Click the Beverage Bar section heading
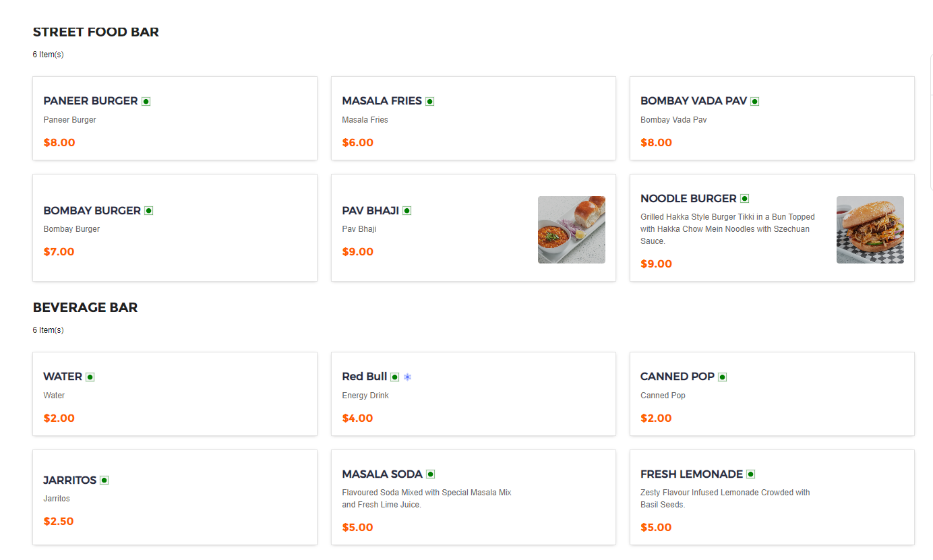This screenshot has width=933, height=560. point(85,308)
